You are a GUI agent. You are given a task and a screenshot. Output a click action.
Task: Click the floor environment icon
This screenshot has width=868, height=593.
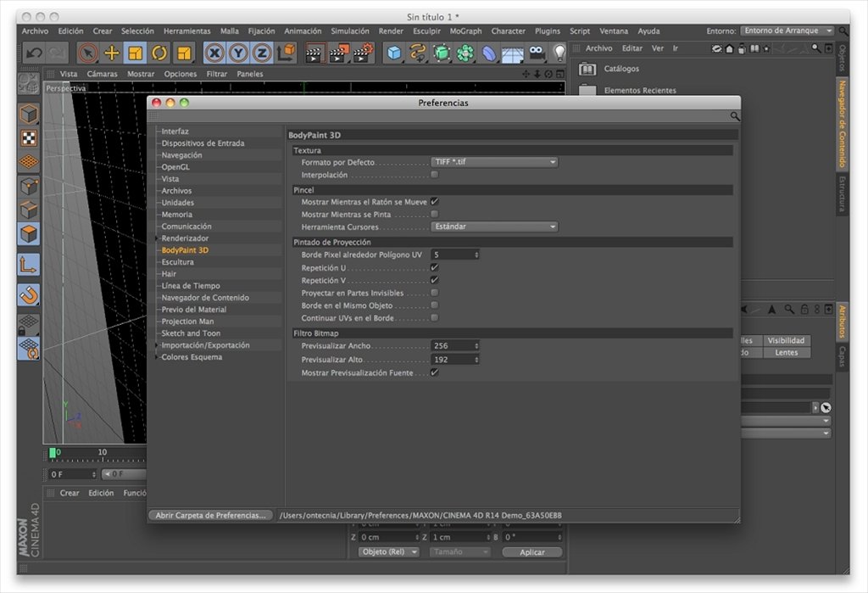click(513, 53)
